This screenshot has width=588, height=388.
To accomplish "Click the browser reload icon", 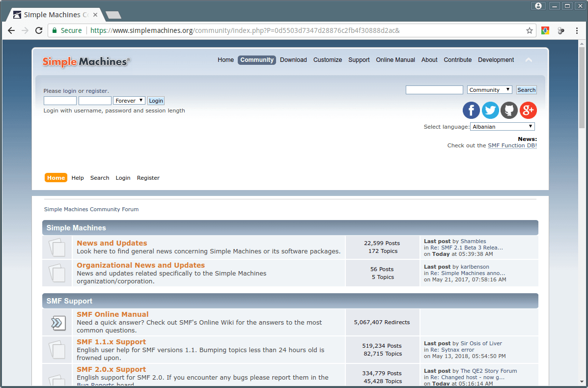I will coord(39,30).
